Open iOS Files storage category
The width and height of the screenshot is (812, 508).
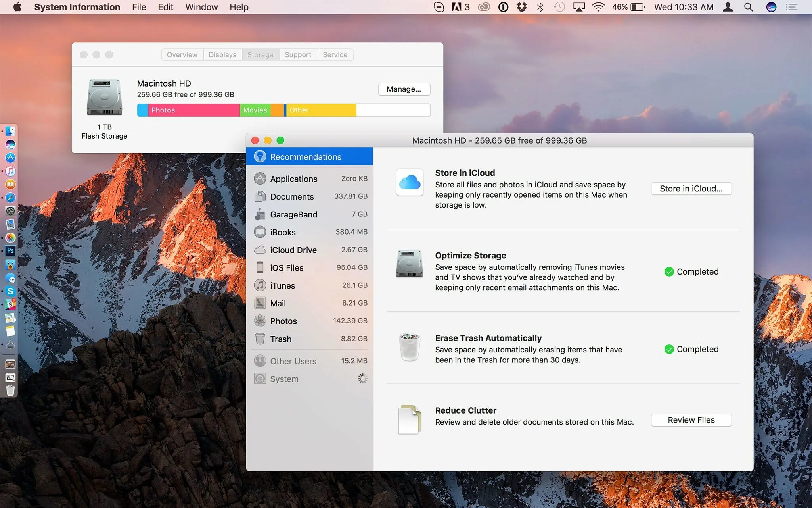pos(287,268)
